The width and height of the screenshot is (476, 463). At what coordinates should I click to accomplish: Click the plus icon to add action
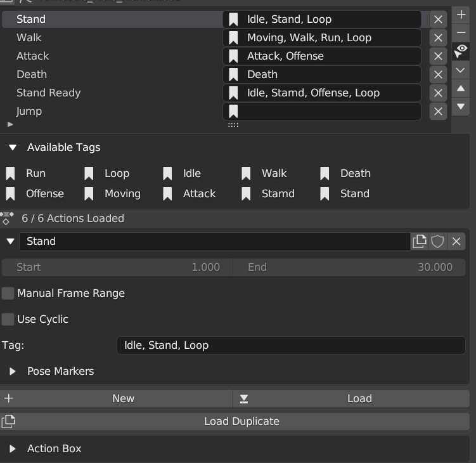point(461,14)
